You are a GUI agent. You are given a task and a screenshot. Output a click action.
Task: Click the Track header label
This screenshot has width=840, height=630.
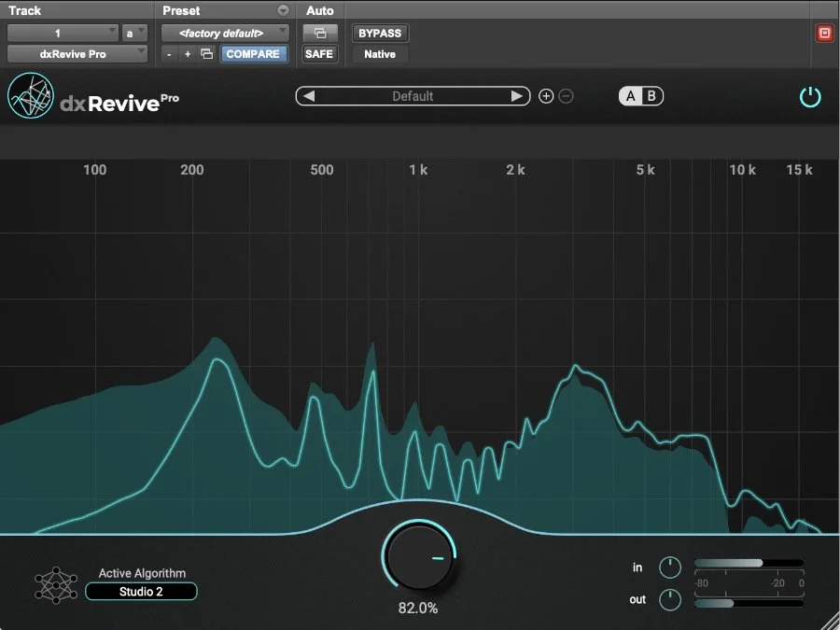click(24, 10)
